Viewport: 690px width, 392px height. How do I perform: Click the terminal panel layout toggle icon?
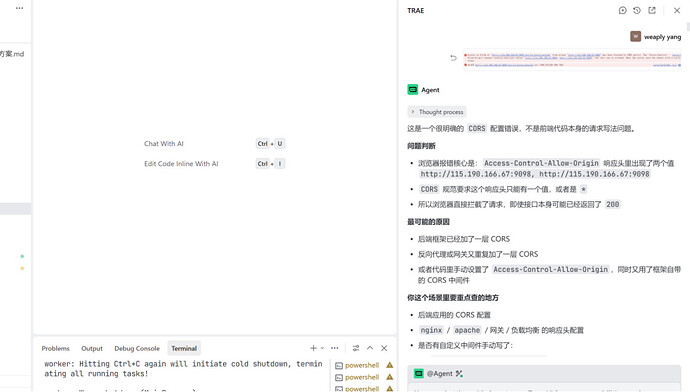[356, 348]
